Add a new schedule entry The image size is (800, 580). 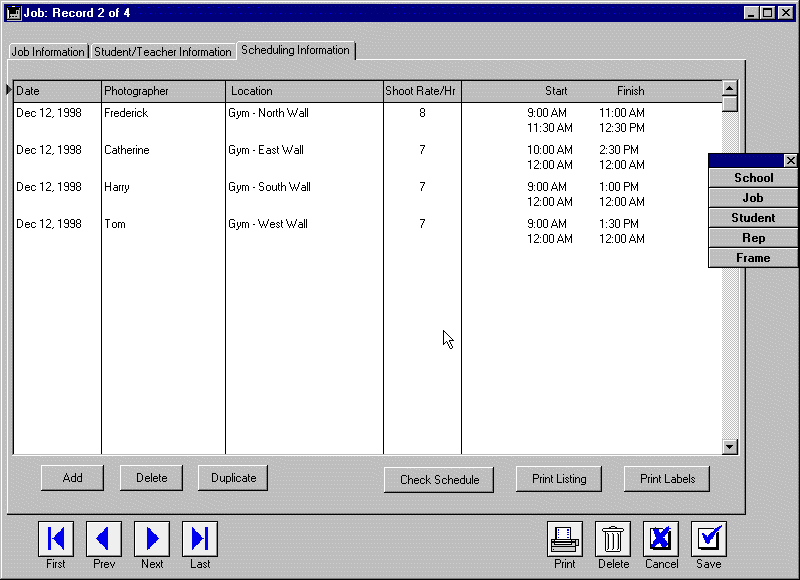click(72, 478)
